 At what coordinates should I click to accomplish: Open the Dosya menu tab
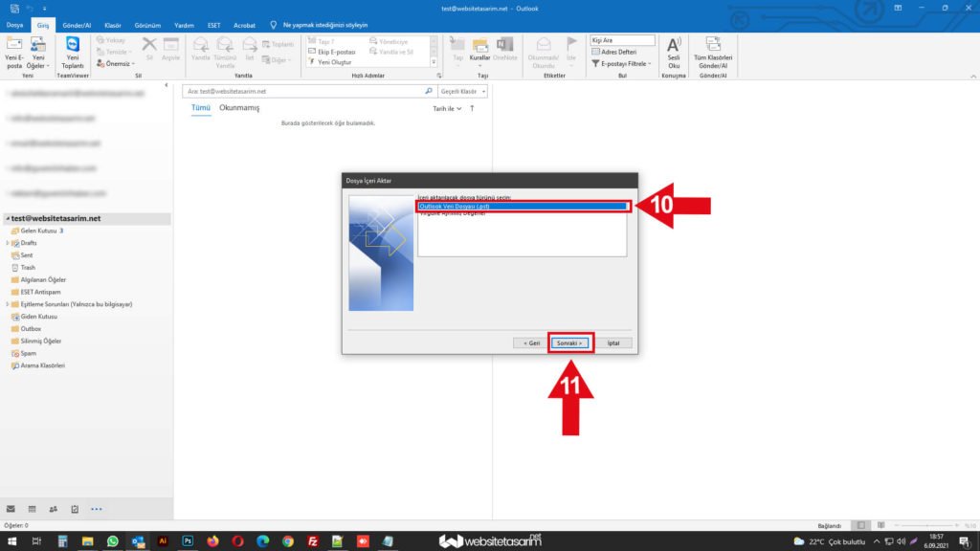[15, 24]
